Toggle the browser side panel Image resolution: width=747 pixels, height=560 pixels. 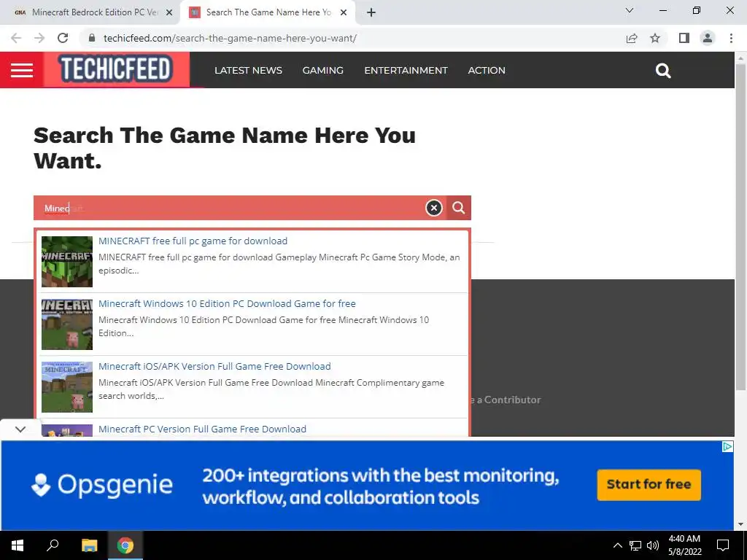click(x=684, y=38)
